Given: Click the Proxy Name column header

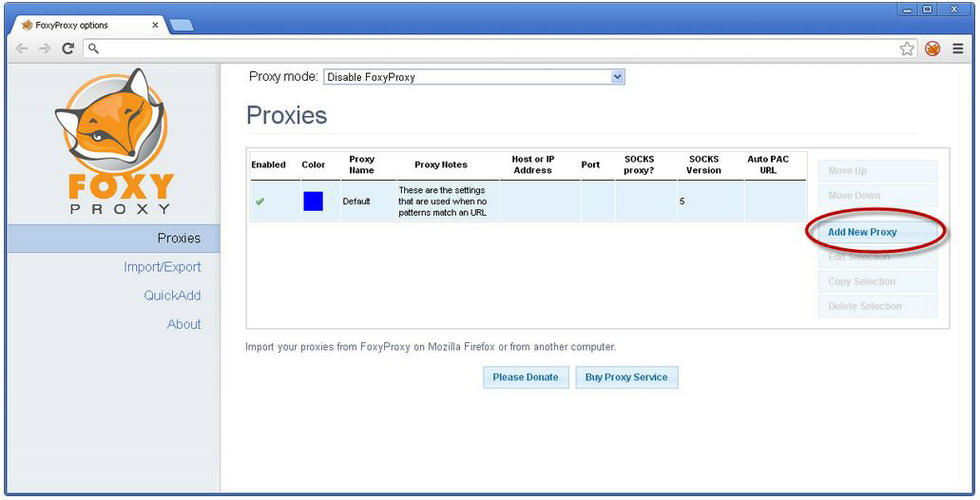Looking at the screenshot, I should [362, 164].
